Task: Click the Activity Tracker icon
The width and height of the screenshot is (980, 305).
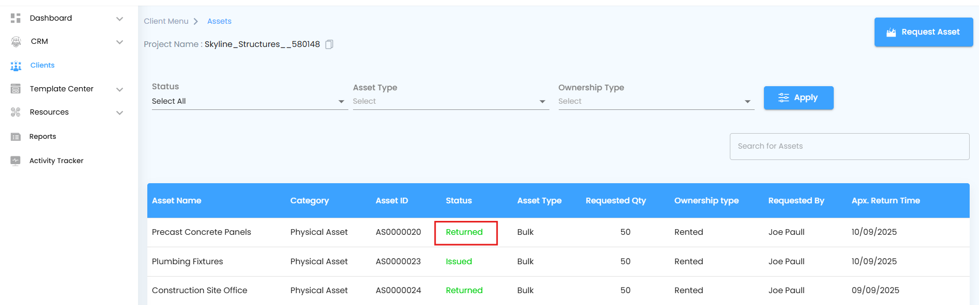Action: point(16,160)
